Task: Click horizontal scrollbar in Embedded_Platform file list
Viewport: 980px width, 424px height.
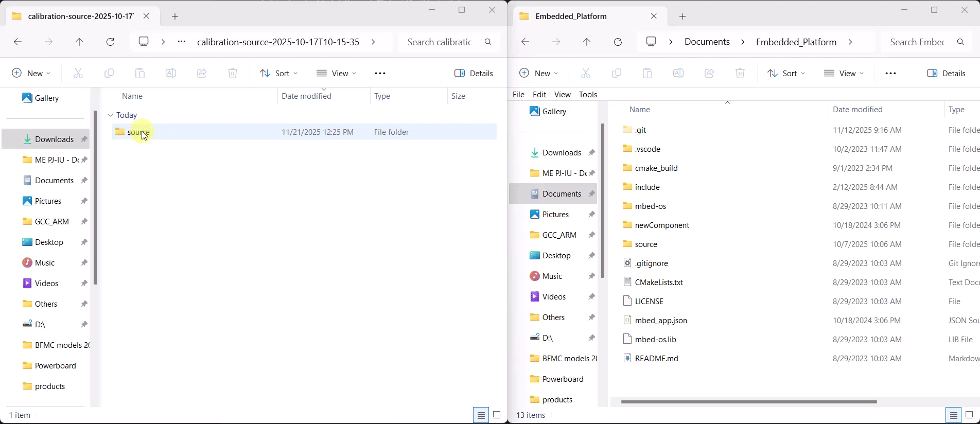Action: coord(748,402)
